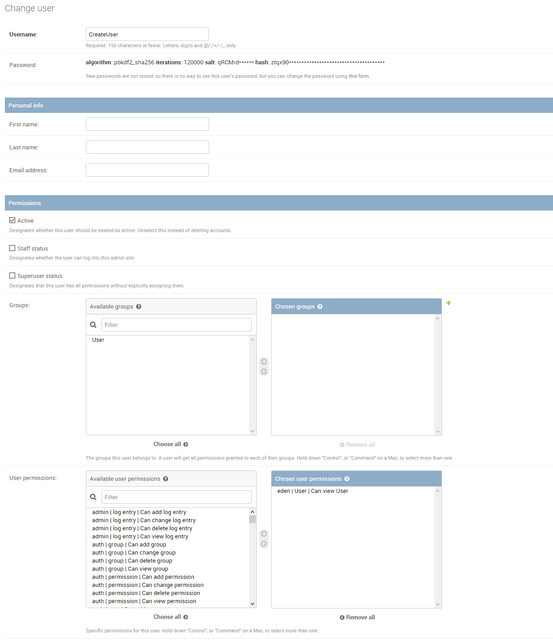
Task: Click scroll-down arrow of available groups list
Action: (253, 431)
